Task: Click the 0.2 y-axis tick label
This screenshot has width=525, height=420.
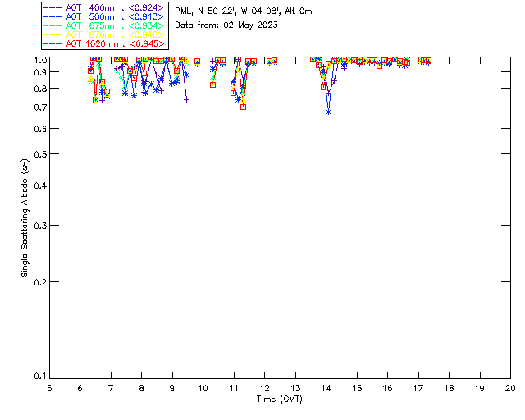Action: (40, 282)
